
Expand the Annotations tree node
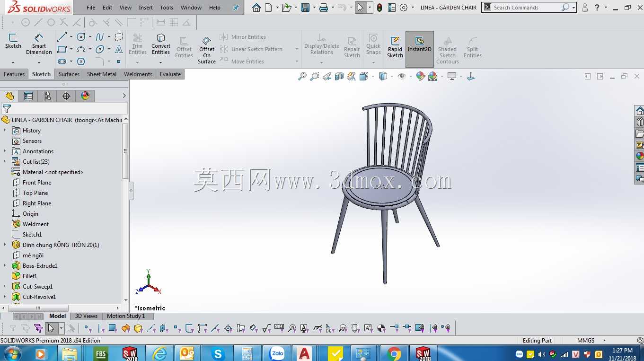click(x=5, y=151)
